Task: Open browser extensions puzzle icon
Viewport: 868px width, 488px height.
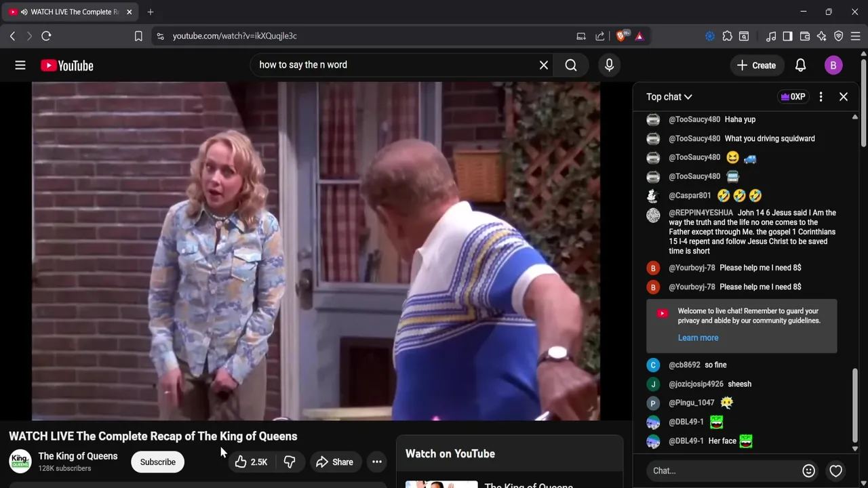Action: point(727,36)
